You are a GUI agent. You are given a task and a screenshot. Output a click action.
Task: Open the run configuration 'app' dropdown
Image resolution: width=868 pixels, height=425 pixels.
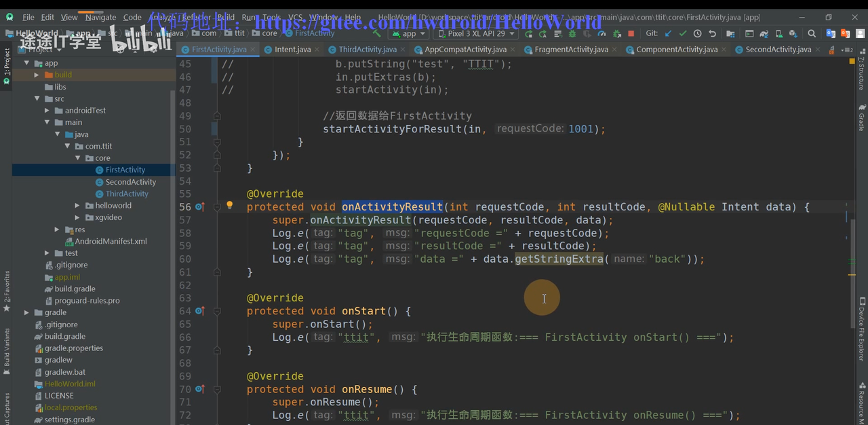pos(409,33)
